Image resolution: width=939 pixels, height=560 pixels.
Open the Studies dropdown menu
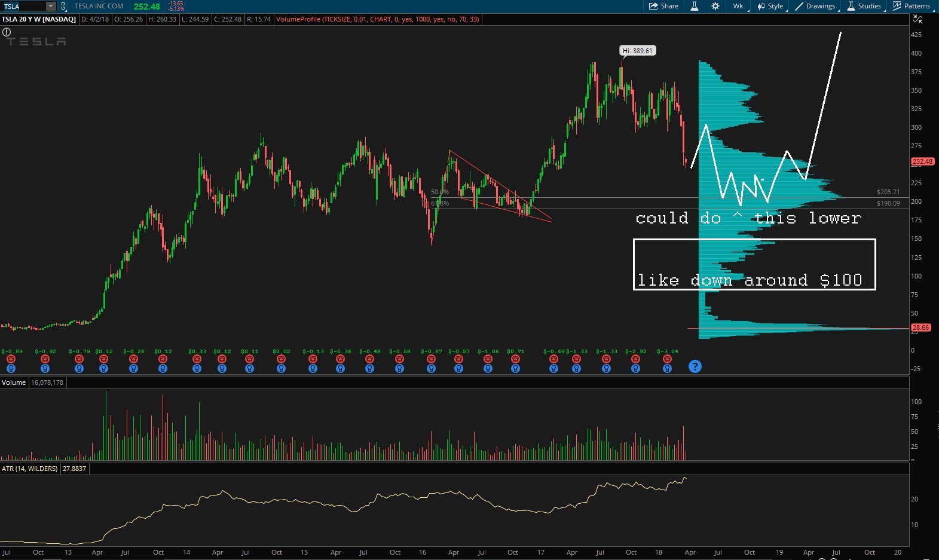(x=864, y=6)
